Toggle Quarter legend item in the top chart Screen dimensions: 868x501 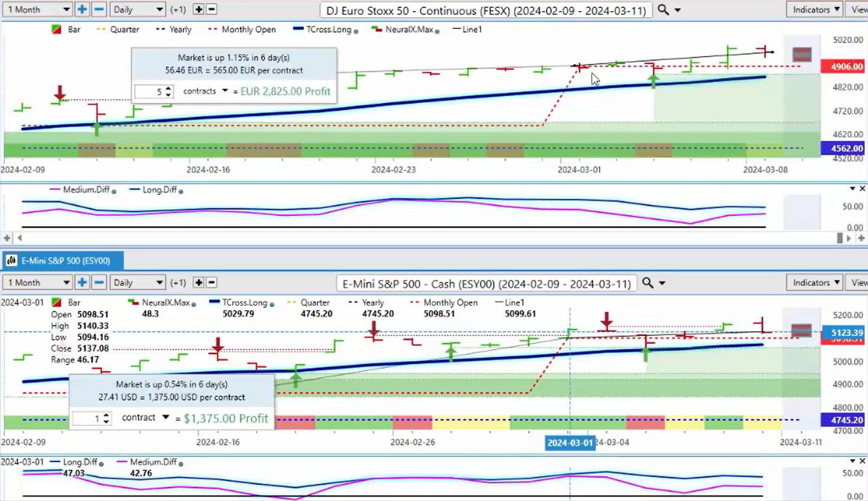point(118,30)
